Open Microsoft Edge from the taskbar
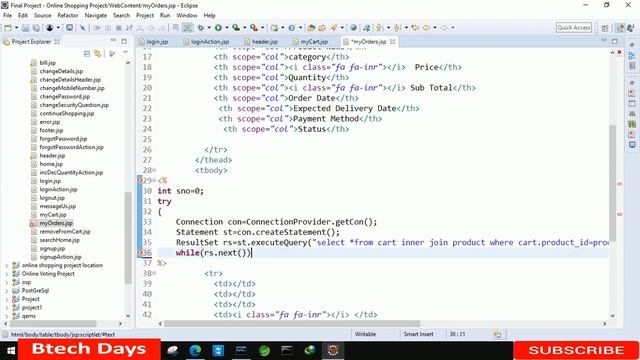This screenshot has height=360, width=640. (196, 351)
